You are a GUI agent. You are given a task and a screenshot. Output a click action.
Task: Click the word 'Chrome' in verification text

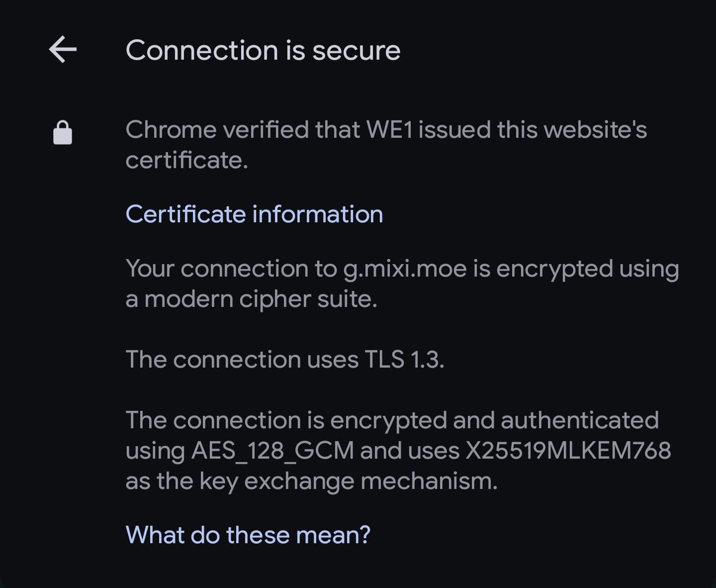pyautogui.click(x=171, y=130)
